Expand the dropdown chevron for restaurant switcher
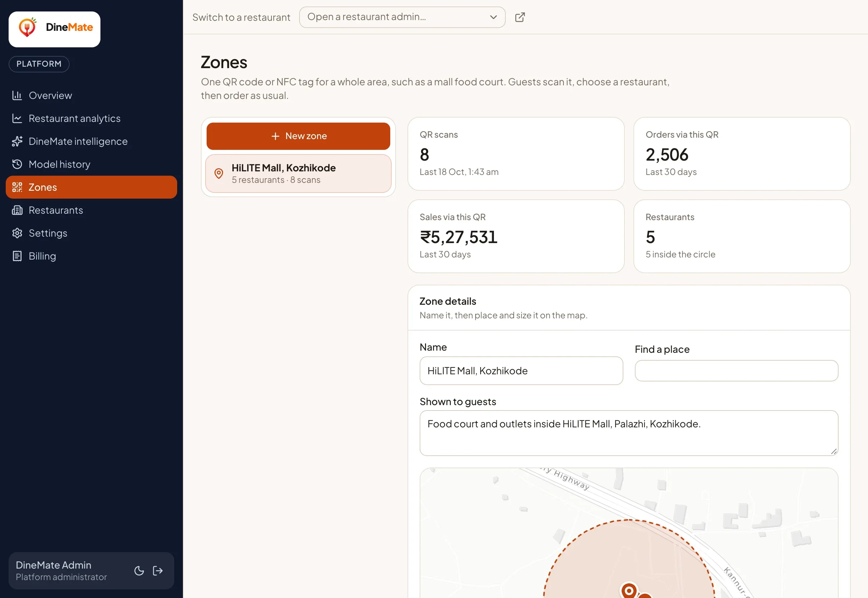The width and height of the screenshot is (868, 598). click(x=494, y=17)
